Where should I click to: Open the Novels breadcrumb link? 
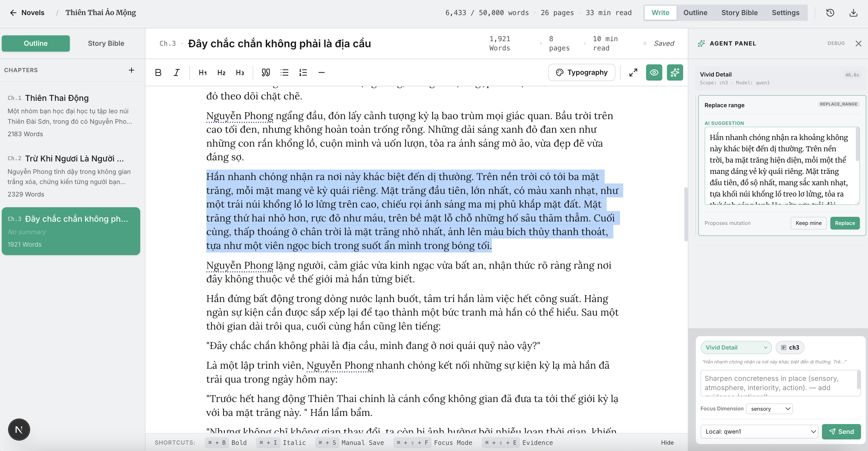33,13
